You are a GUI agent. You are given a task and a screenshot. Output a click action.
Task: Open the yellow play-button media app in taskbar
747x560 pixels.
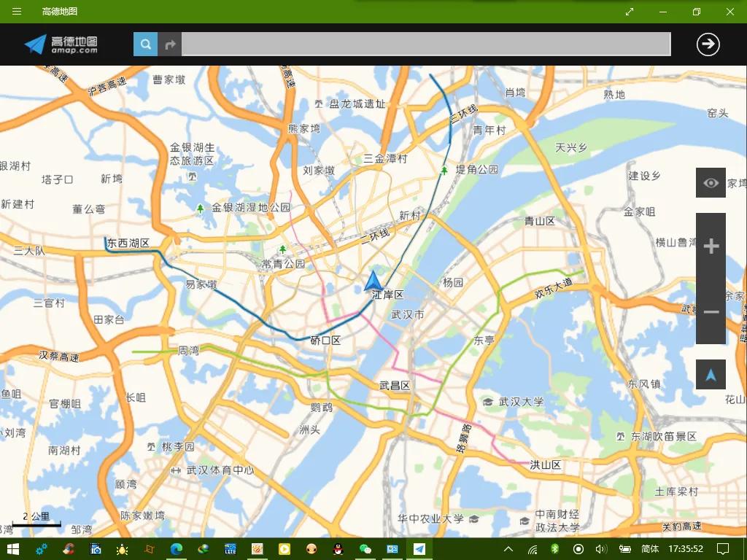284,549
